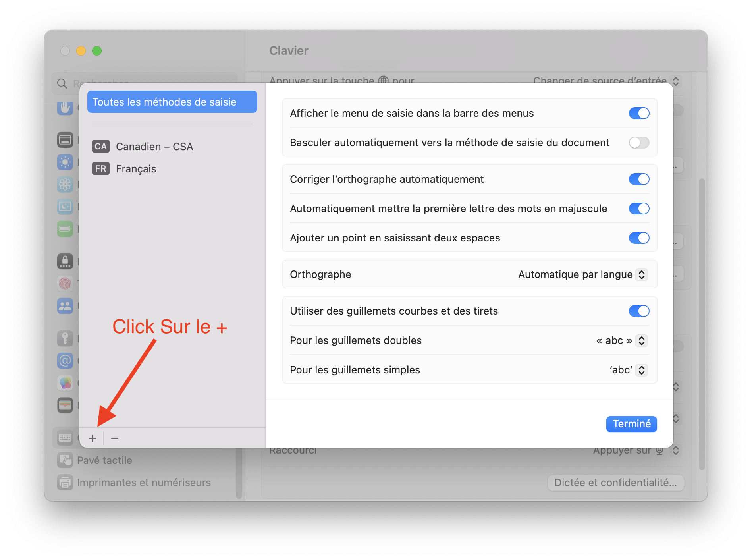
Task: Open the Passwords key icon in sidebar
Action: click(65, 338)
